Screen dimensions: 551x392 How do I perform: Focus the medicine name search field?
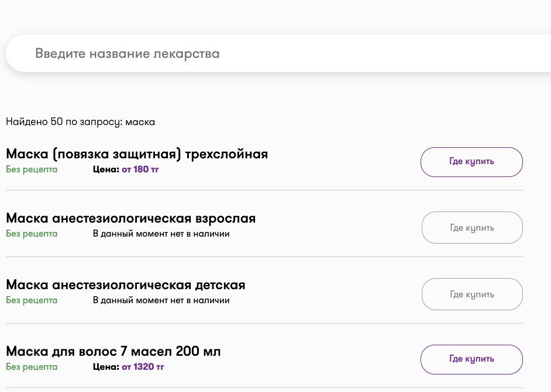point(278,53)
